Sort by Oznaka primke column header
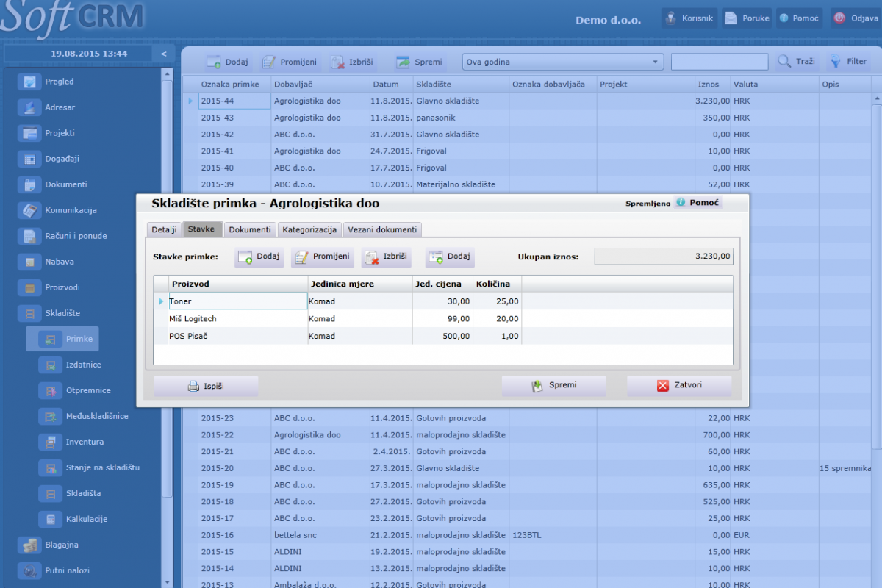The height and width of the screenshot is (588, 882). point(234,85)
